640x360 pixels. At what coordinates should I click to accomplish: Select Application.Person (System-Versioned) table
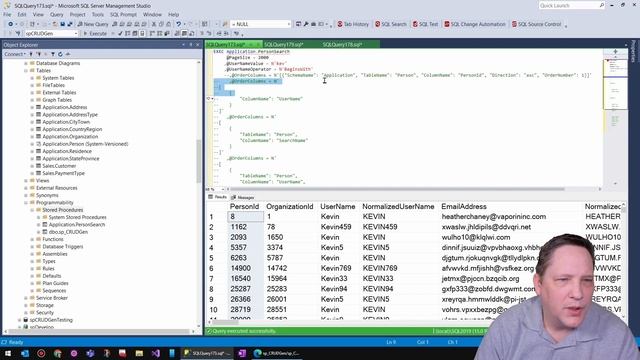[x=85, y=144]
